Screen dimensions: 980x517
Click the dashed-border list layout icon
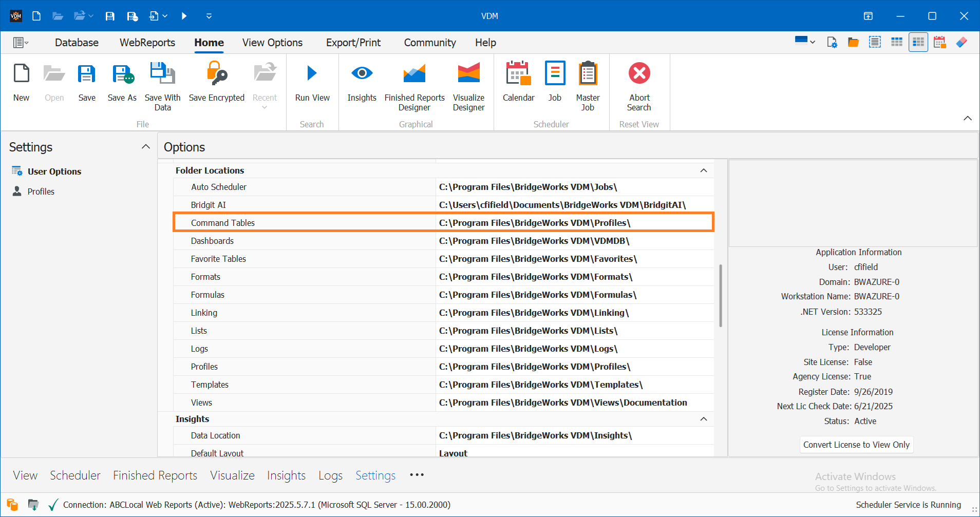click(x=875, y=42)
